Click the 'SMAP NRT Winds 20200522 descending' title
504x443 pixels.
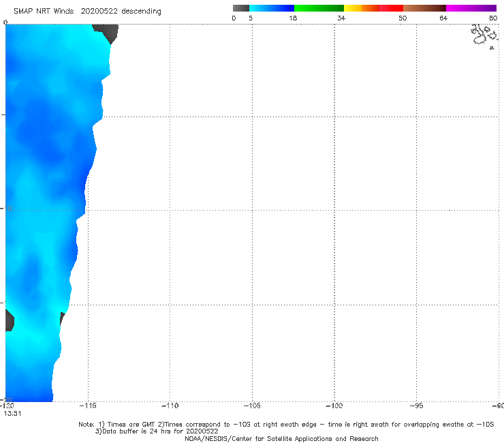click(x=87, y=12)
